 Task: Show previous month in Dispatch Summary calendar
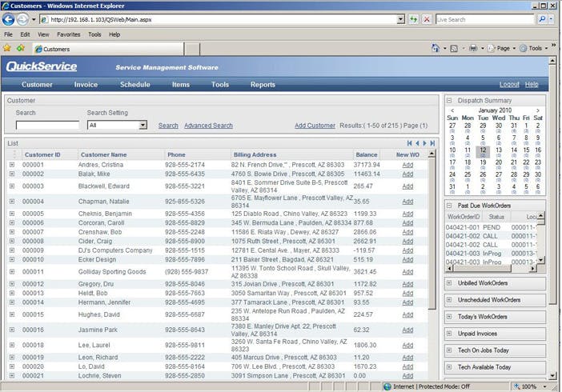pyautogui.click(x=452, y=110)
